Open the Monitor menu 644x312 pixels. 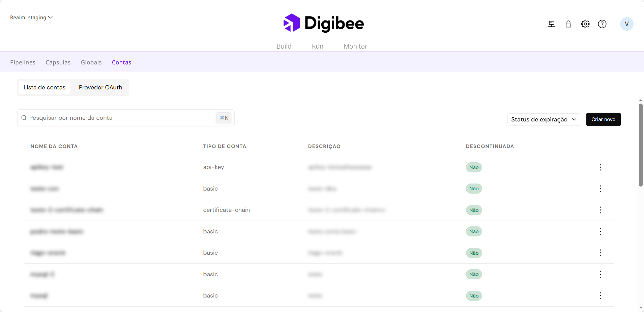[x=355, y=46]
